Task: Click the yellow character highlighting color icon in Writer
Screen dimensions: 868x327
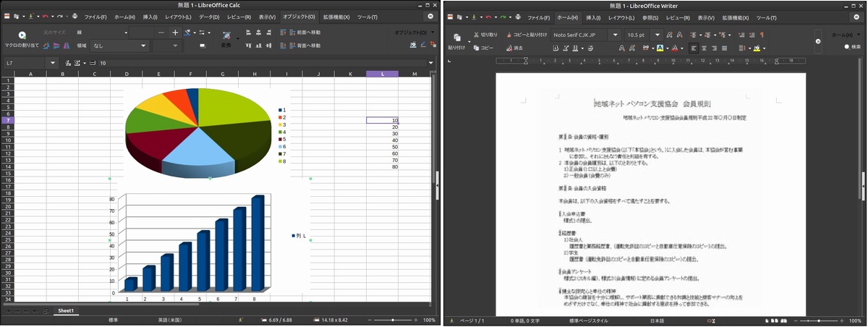Action: [x=660, y=48]
